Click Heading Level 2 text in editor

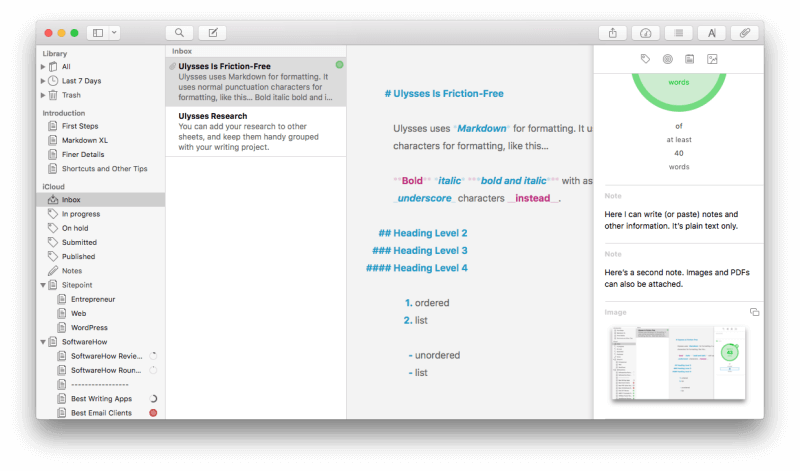(x=430, y=233)
